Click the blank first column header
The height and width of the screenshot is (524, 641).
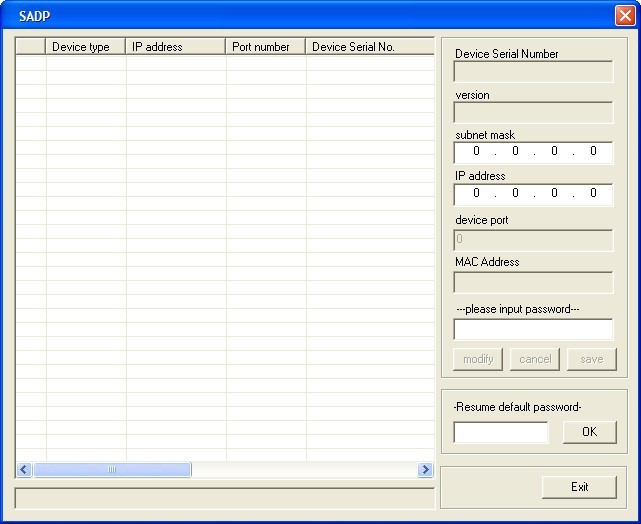pyautogui.click(x=31, y=47)
